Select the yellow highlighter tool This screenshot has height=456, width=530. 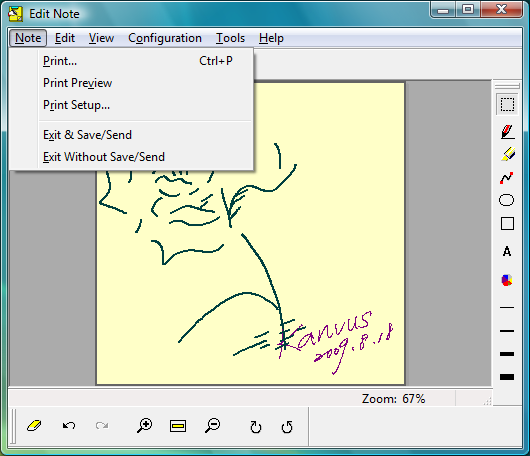pyautogui.click(x=507, y=154)
